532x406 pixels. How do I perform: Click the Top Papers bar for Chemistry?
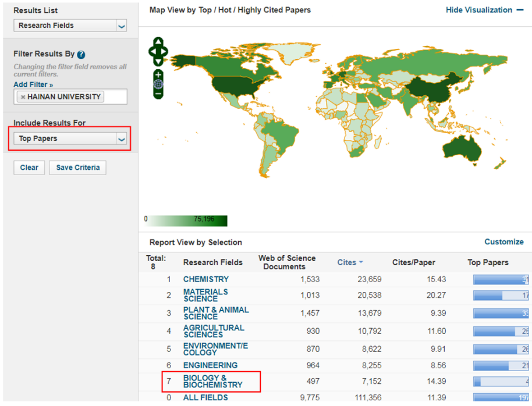point(501,280)
